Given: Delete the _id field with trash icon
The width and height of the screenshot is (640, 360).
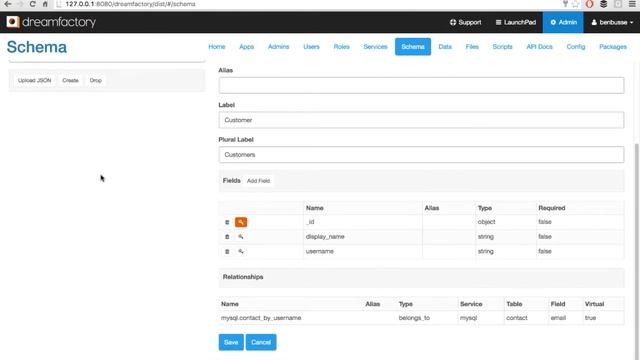Looking at the screenshot, I should (227, 222).
